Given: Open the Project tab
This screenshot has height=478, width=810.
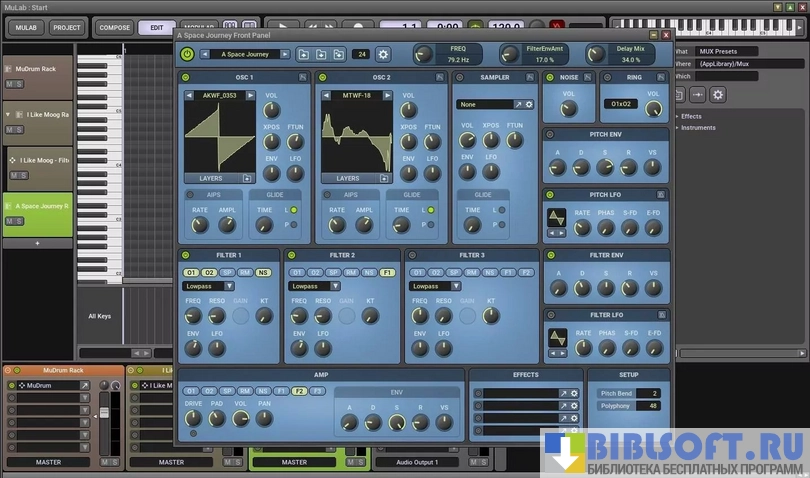Looking at the screenshot, I should (x=67, y=28).
